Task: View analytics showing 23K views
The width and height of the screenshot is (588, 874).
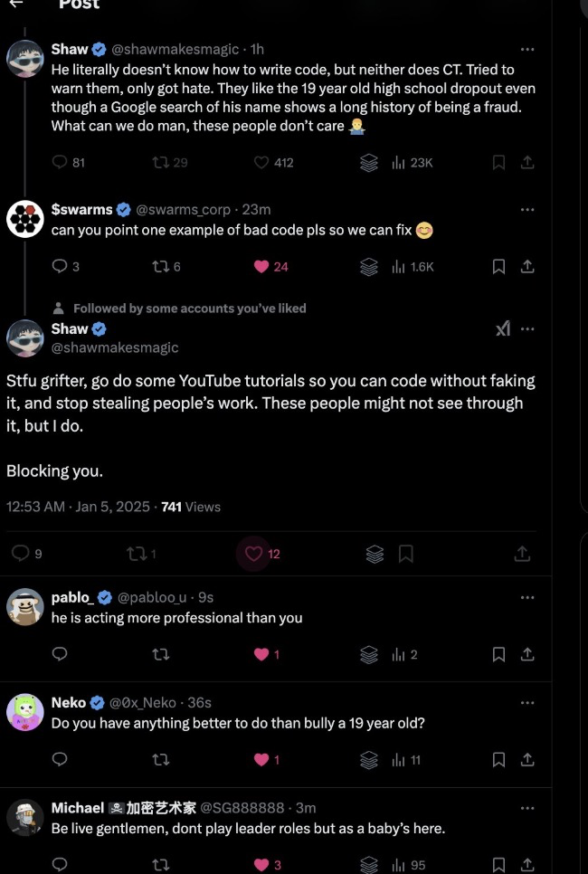Action: click(x=413, y=162)
